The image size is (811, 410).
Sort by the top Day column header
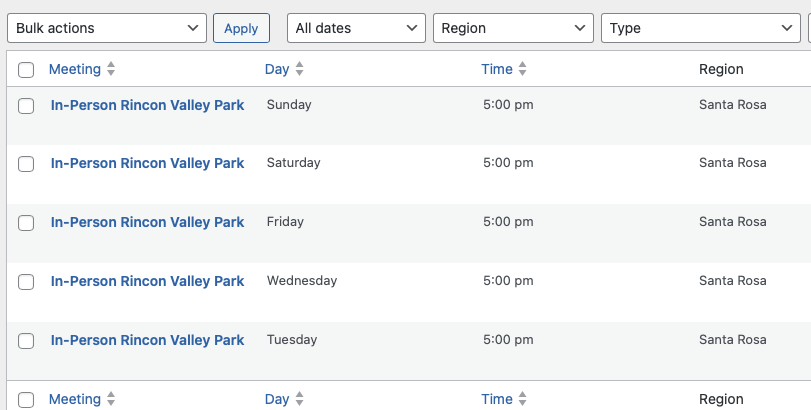tap(277, 70)
